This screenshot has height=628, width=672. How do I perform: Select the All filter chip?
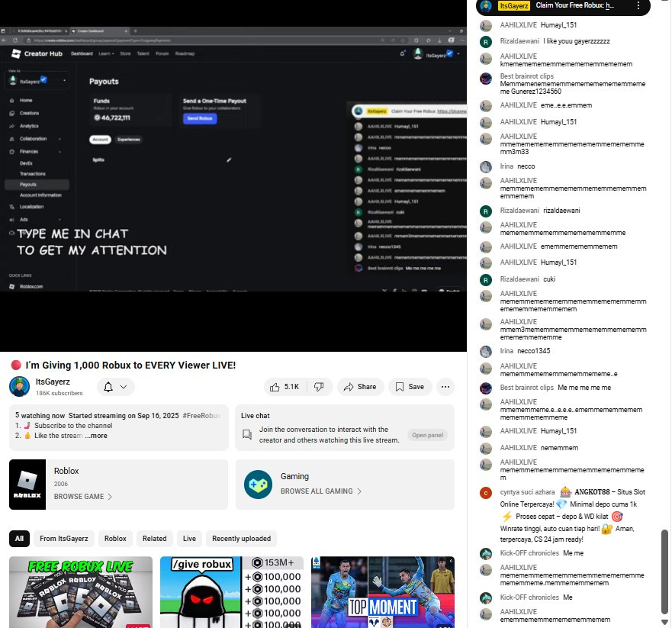[x=19, y=539]
